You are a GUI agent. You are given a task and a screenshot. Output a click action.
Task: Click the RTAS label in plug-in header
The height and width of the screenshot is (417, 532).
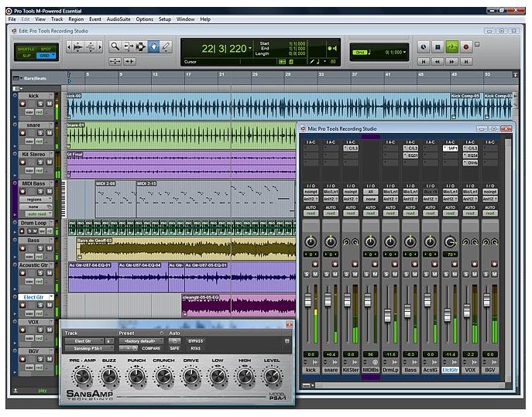point(195,348)
